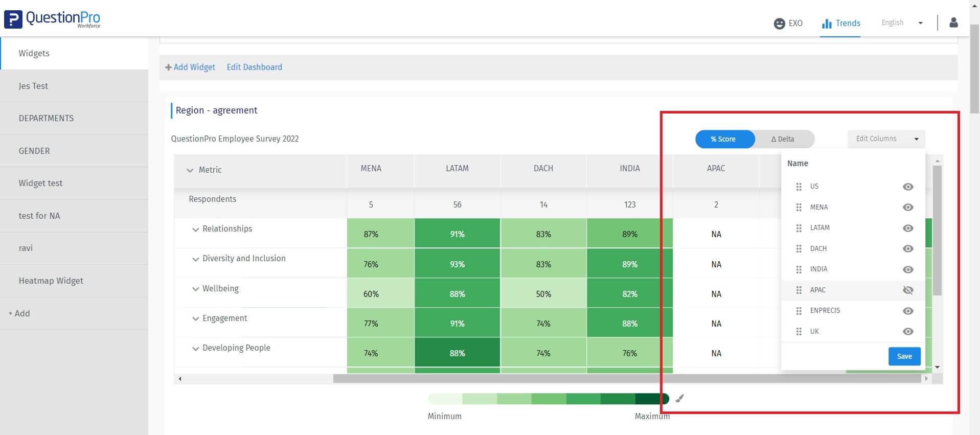Save the column settings

point(904,356)
